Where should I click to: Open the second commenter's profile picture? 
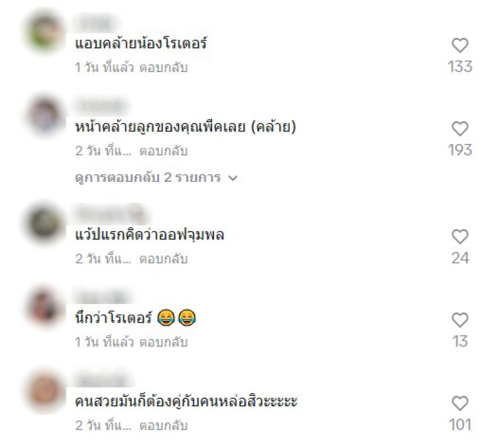tap(45, 115)
